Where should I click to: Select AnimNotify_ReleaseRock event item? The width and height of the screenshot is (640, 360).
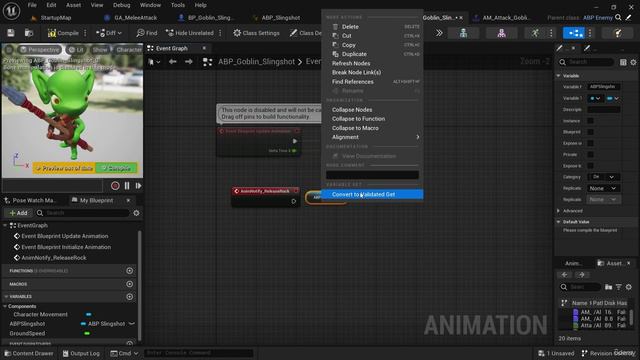click(53, 258)
